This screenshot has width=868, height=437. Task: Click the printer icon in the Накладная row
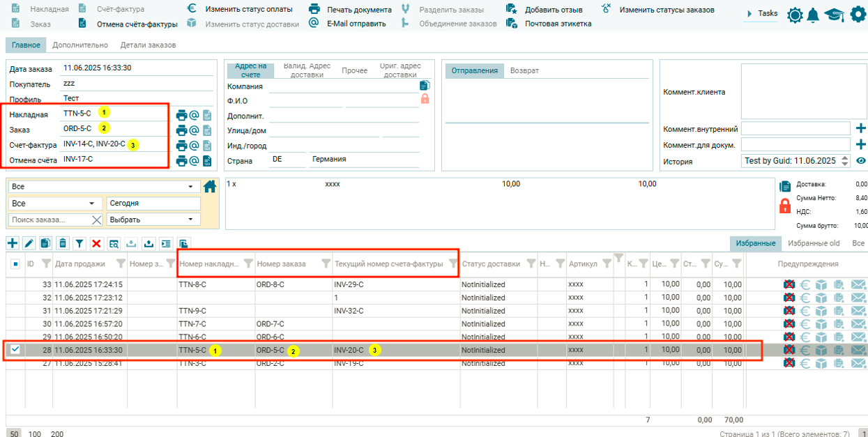click(181, 114)
